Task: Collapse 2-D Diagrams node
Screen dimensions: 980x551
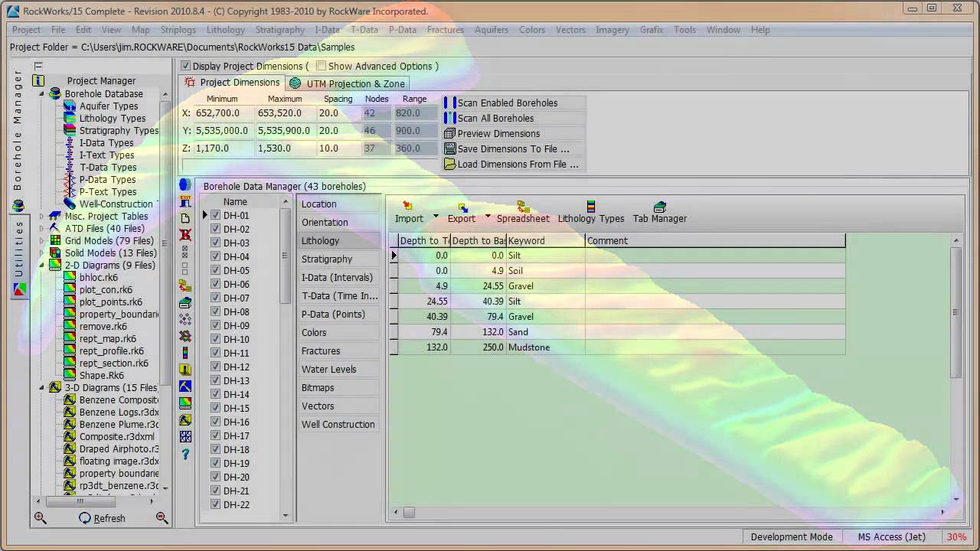Action: tap(42, 265)
